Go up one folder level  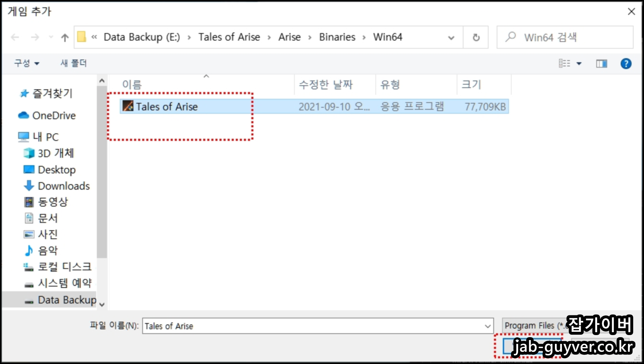point(65,37)
